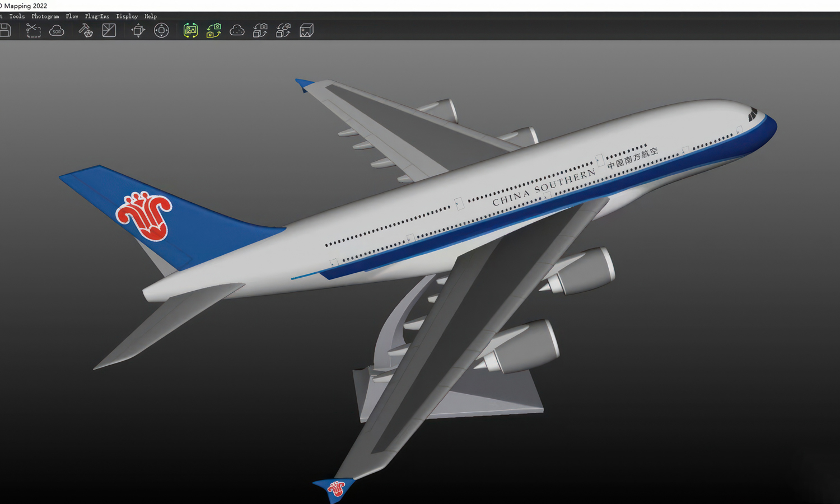Image resolution: width=840 pixels, height=504 pixels.
Task: Open the Help menu
Action: [x=150, y=16]
